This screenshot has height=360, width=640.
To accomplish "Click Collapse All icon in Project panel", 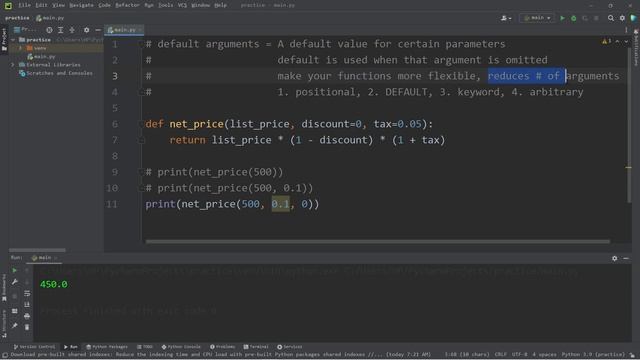I will tap(72, 30).
